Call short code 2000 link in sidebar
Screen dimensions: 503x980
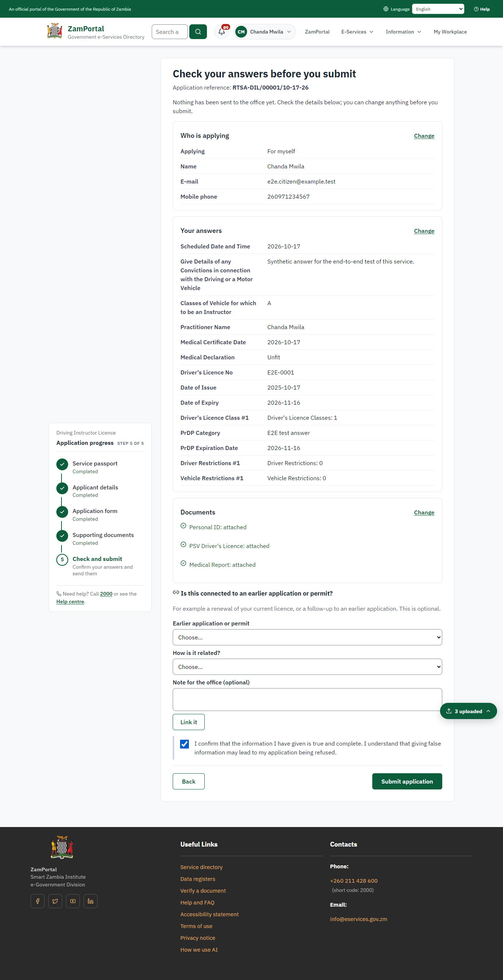click(106, 594)
